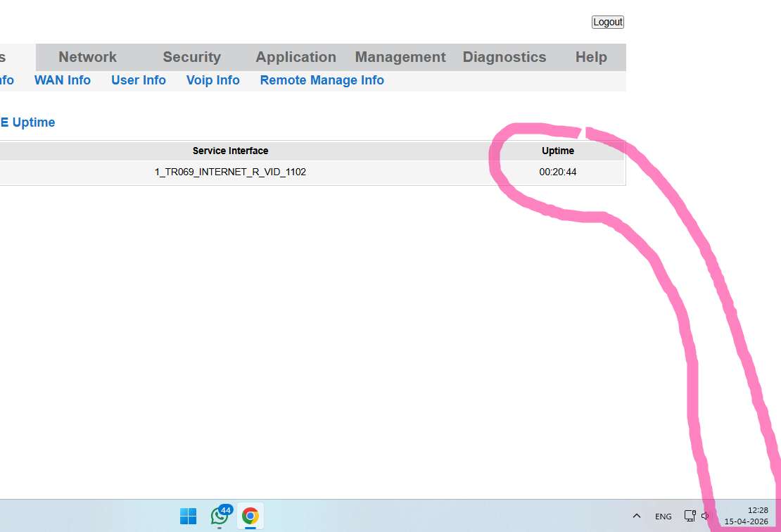Open WhatsApp from the taskbar
Image resolution: width=781 pixels, height=532 pixels.
(220, 516)
